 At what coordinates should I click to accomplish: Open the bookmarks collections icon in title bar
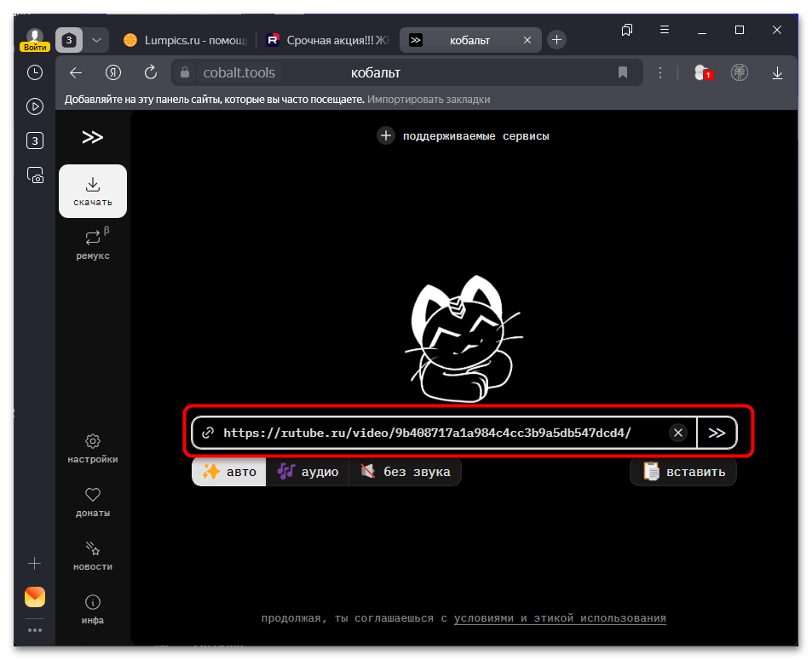coord(626,30)
